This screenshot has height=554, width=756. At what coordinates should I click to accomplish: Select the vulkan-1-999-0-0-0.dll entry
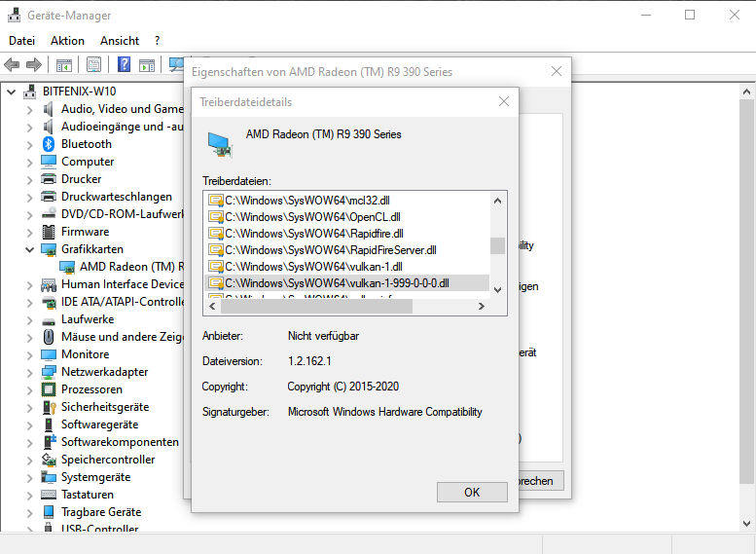(x=347, y=283)
